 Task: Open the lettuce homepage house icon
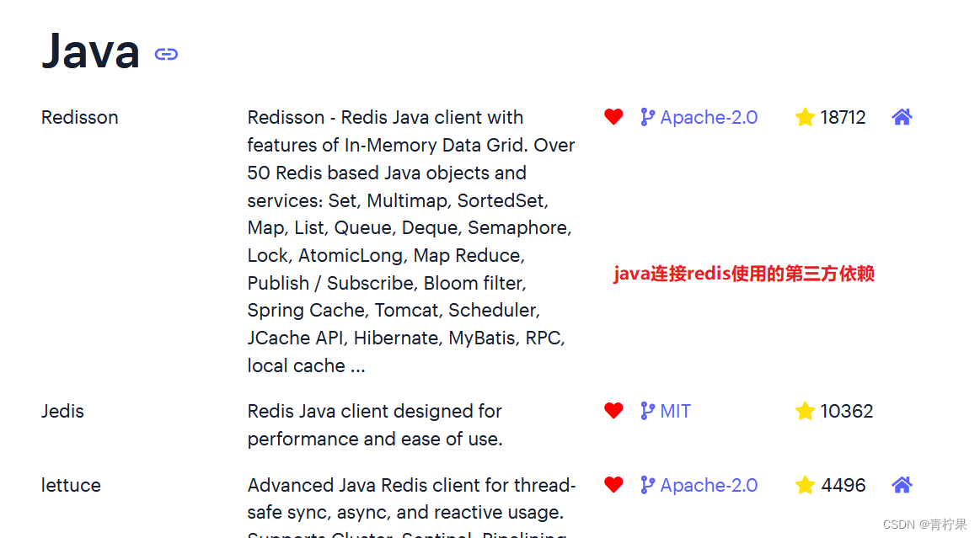point(902,485)
